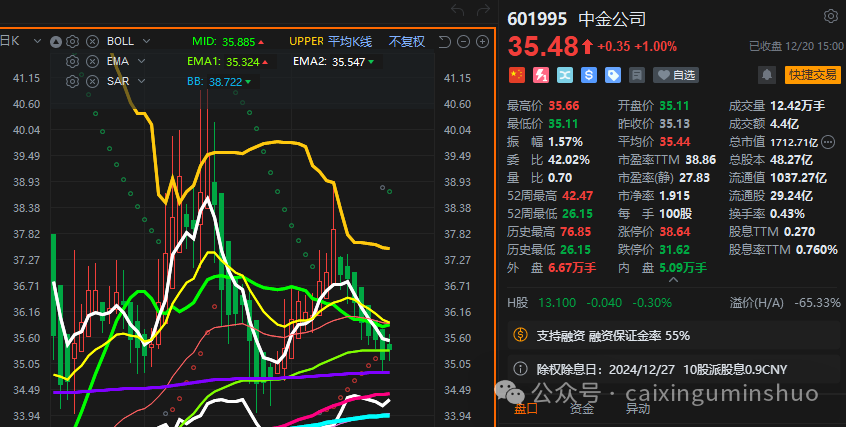Viewport: 846px width, 427px height.
Task: Open price alert bell icon
Action: tap(767, 74)
